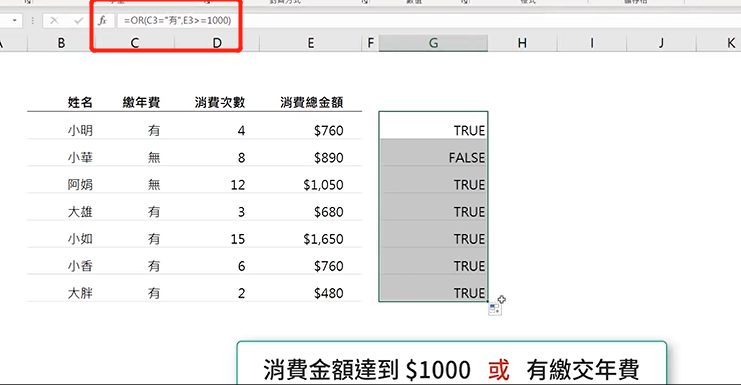The image size is (741, 385).
Task: Select column B header
Action: point(61,43)
